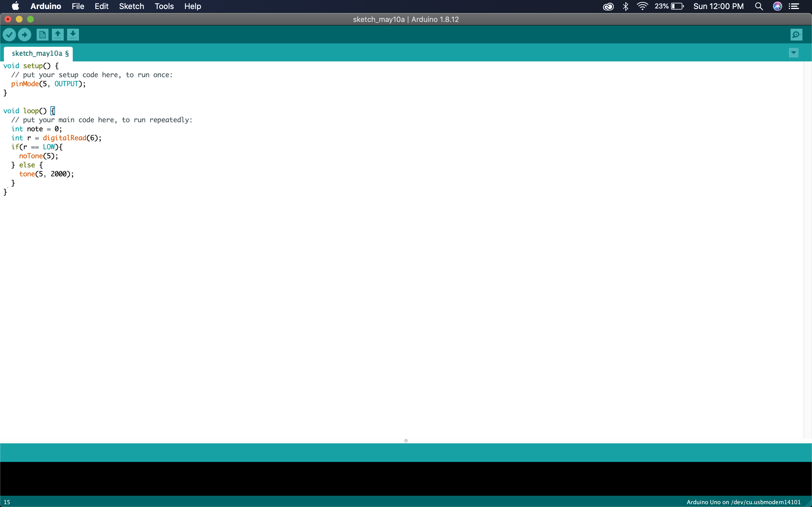Open the Tools menu
812x507 pixels.
pos(164,6)
